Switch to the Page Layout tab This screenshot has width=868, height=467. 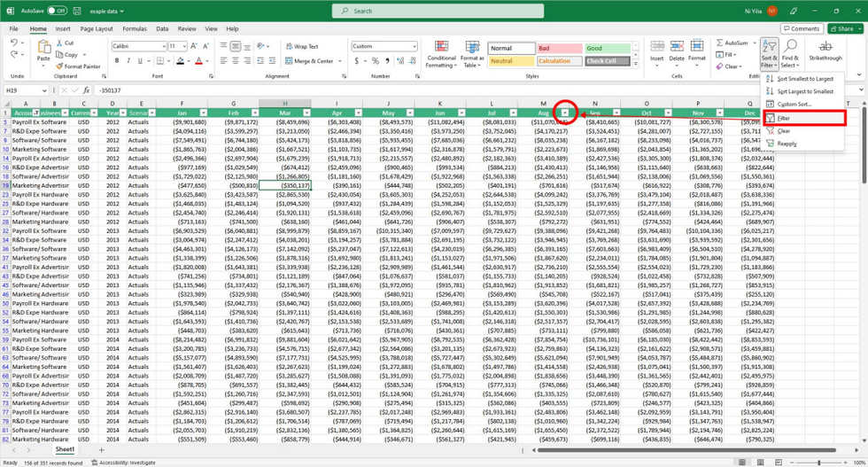[97, 29]
